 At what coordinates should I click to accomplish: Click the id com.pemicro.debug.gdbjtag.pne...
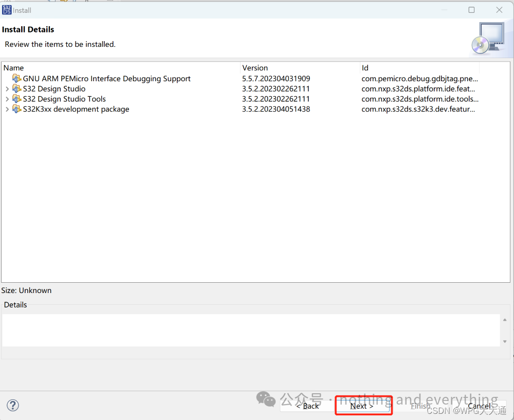click(419, 79)
